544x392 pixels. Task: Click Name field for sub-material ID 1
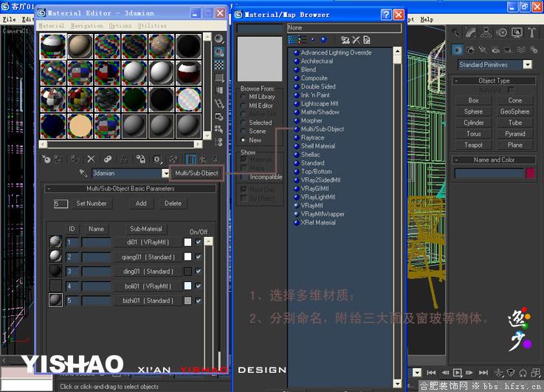[x=97, y=242]
